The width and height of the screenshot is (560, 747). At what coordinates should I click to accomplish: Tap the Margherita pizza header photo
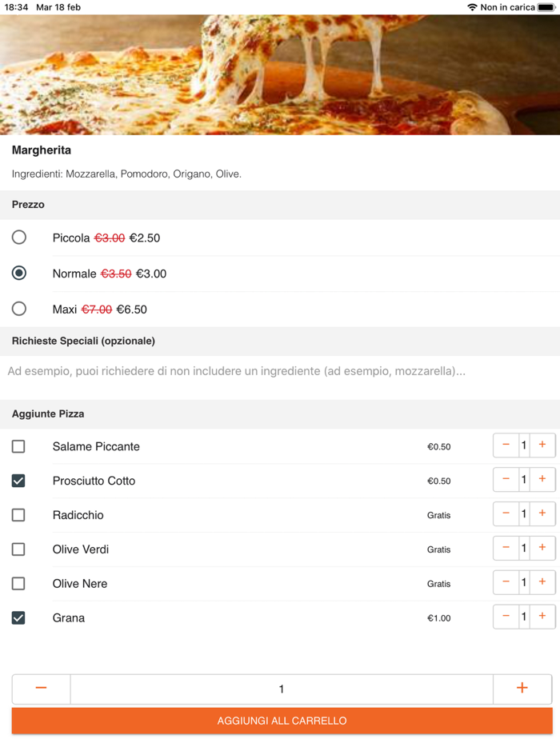280,74
